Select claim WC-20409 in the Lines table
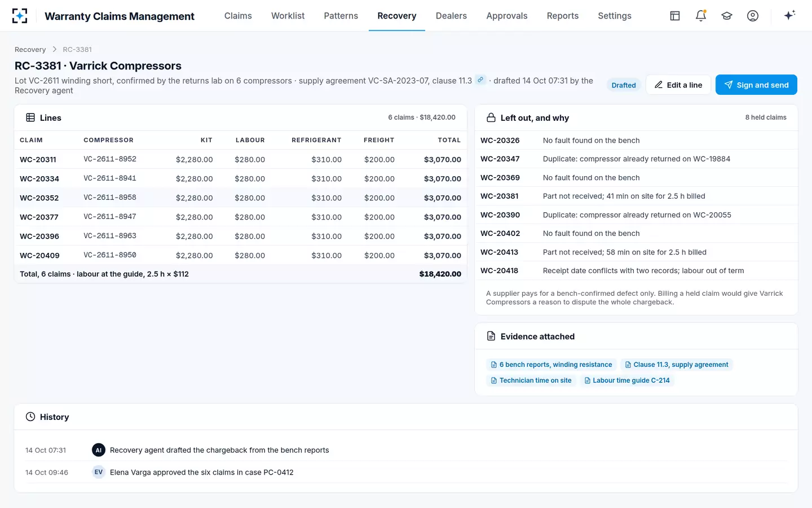The width and height of the screenshot is (812, 508). point(39,256)
